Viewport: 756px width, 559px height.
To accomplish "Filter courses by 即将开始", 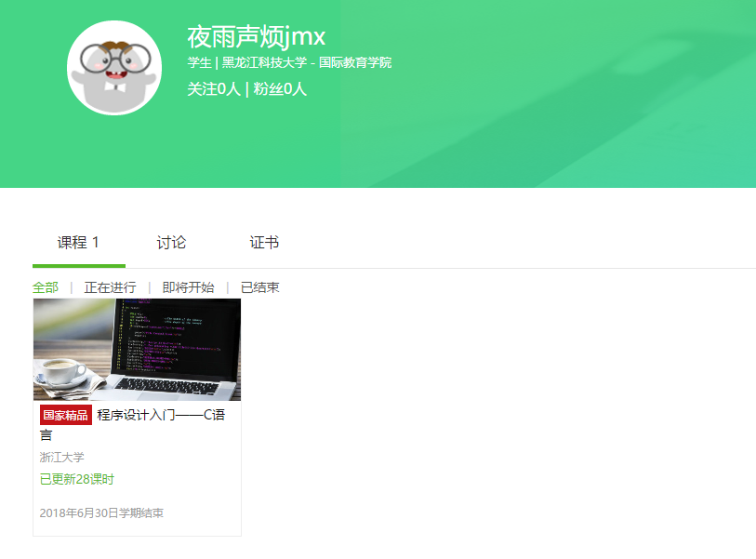I will (x=188, y=287).
